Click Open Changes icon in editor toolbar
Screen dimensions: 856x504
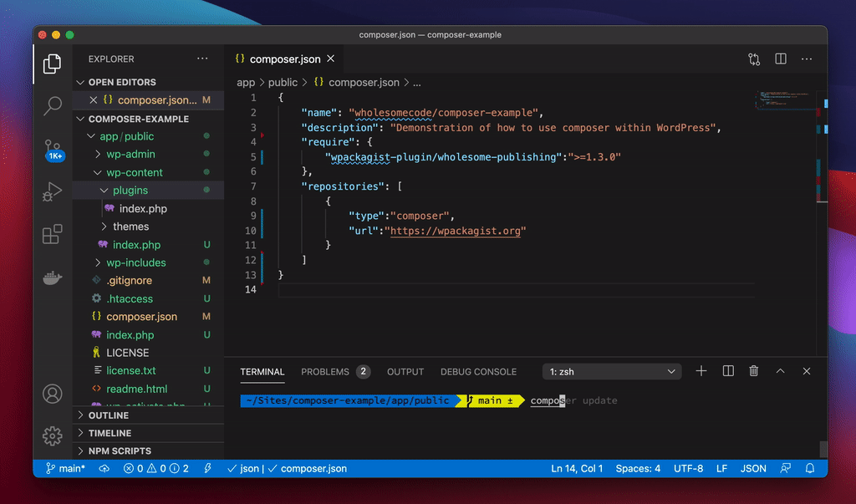click(754, 59)
